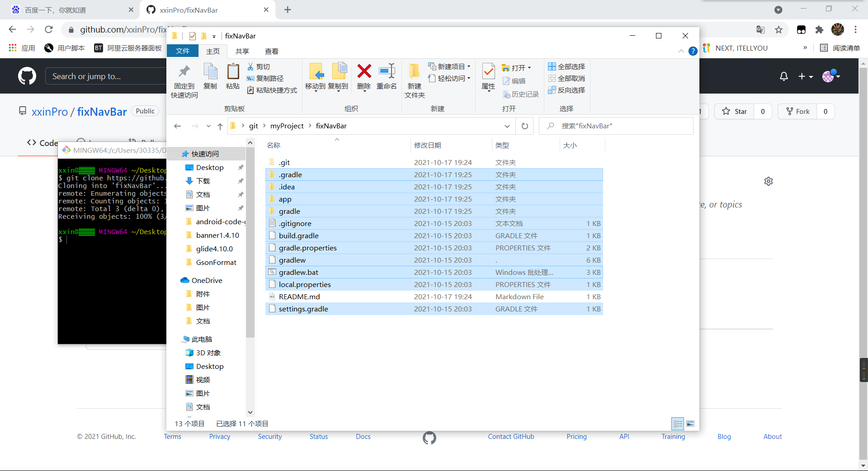Create a new folder (新建文件夹)

click(x=415, y=80)
